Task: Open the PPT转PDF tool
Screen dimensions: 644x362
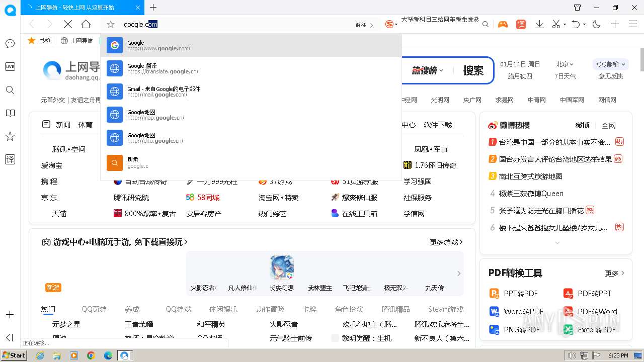Action: tap(514, 294)
